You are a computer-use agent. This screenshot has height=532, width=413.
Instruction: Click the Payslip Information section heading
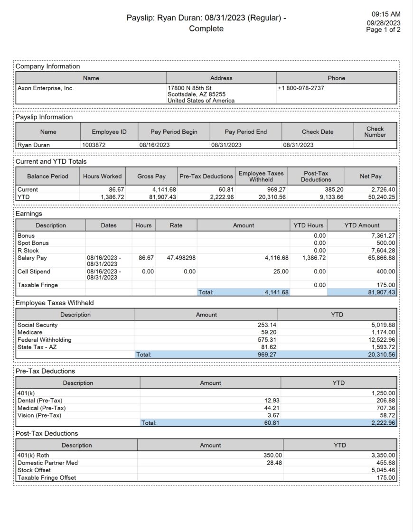(x=44, y=117)
